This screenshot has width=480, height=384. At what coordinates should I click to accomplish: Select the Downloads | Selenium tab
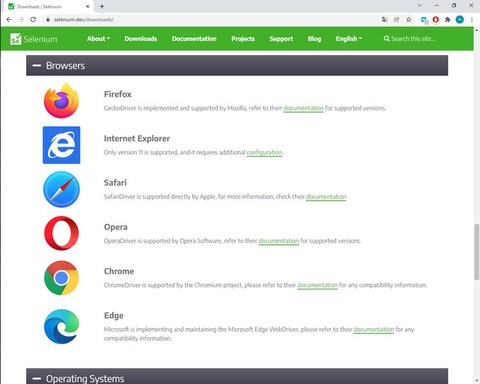coord(48,6)
